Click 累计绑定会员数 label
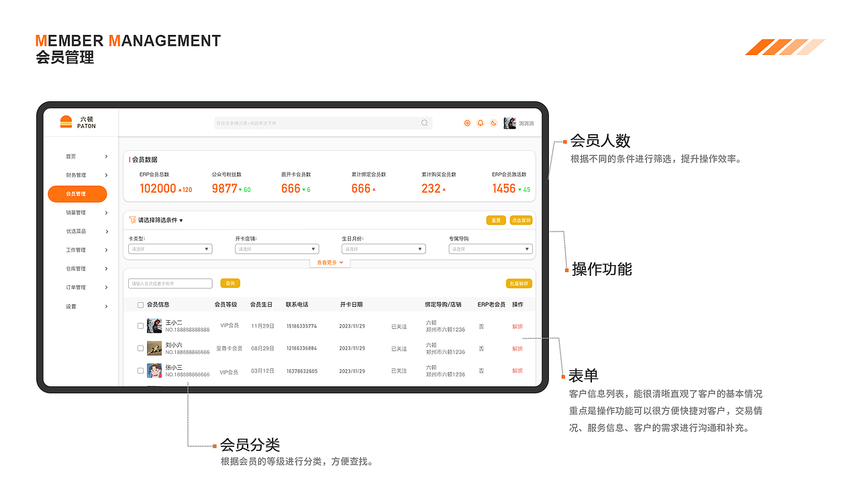Viewport: 859px width, 504px height. pyautogui.click(x=369, y=174)
